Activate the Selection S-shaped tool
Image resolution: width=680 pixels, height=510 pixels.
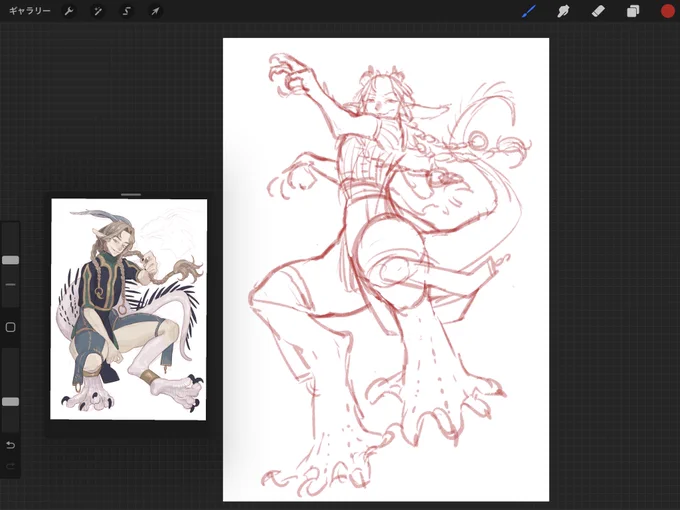127,11
